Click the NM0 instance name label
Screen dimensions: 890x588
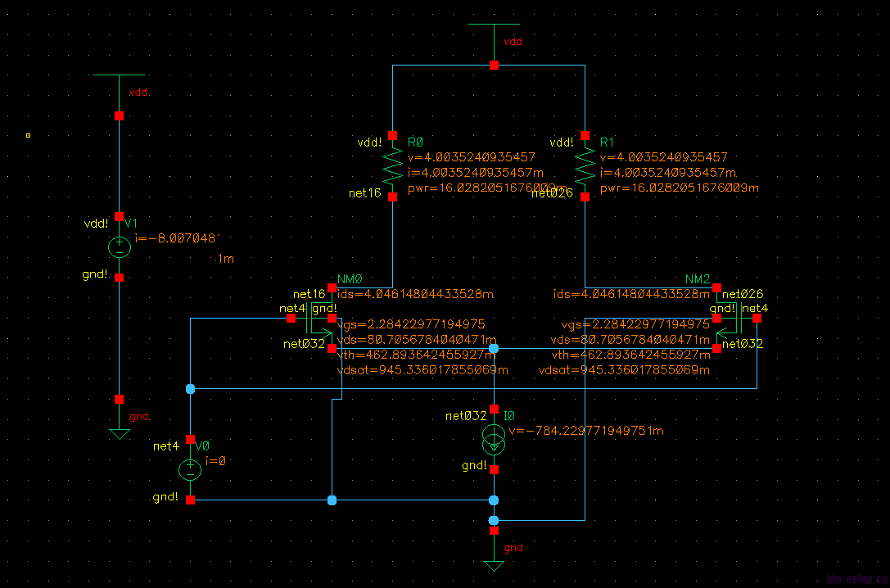coord(350,279)
